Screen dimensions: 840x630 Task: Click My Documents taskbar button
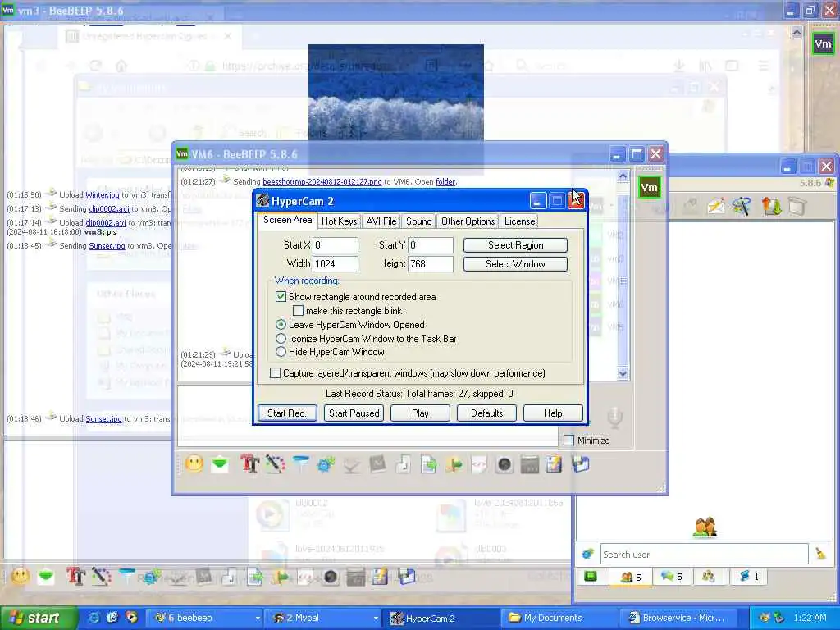(557, 619)
